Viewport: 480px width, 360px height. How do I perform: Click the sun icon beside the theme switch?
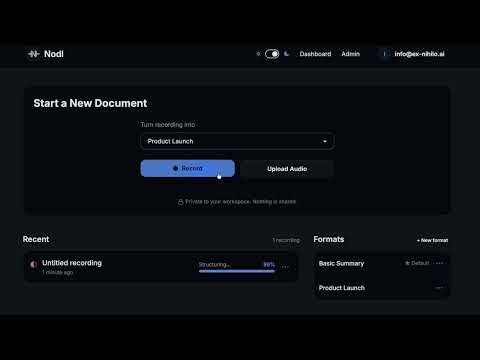point(258,54)
